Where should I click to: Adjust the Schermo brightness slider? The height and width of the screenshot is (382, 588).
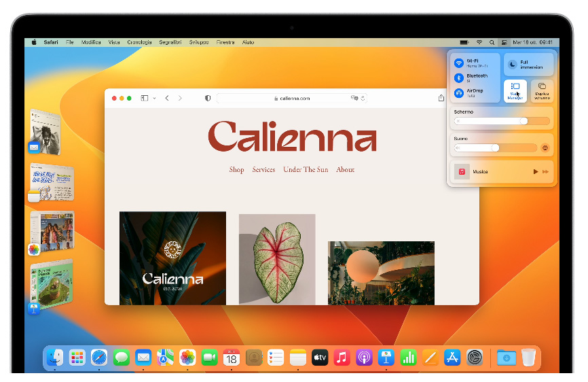502,121
